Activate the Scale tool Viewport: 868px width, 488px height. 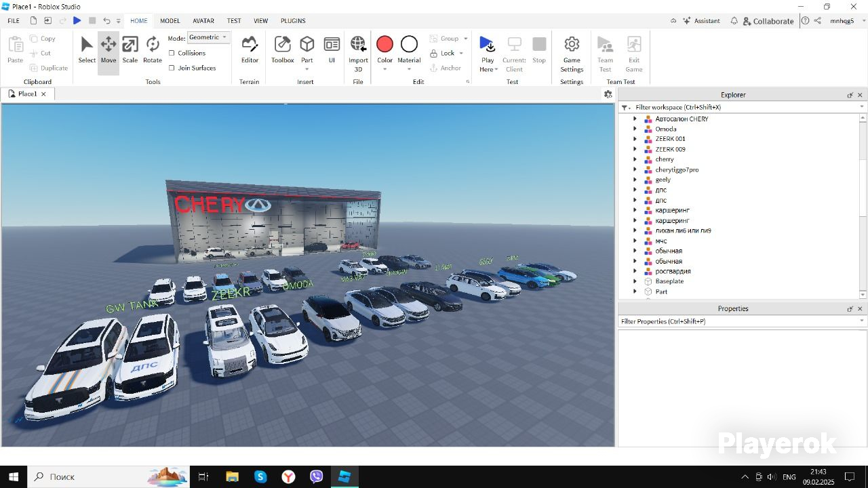130,51
